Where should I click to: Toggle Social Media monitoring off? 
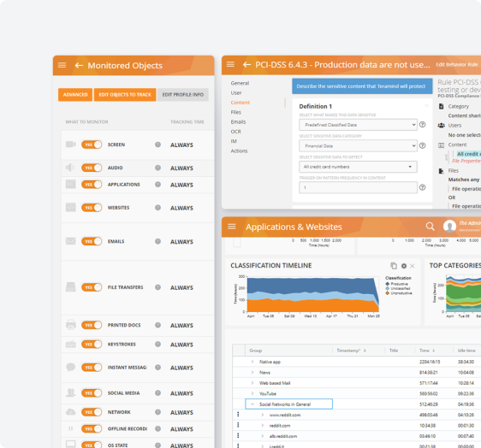[92, 393]
